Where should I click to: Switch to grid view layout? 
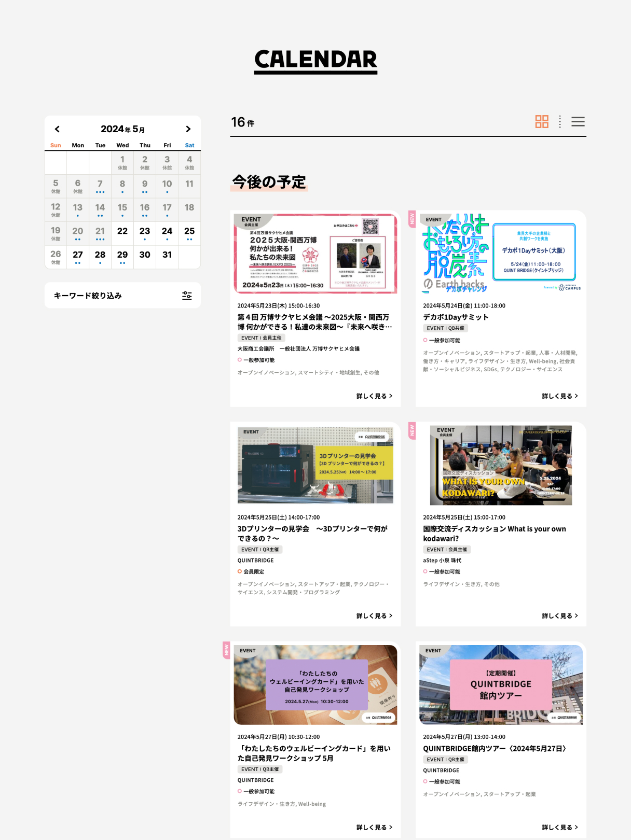click(542, 122)
